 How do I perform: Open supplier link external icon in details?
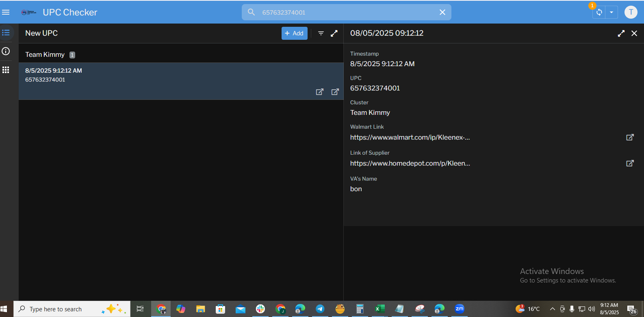coord(630,163)
